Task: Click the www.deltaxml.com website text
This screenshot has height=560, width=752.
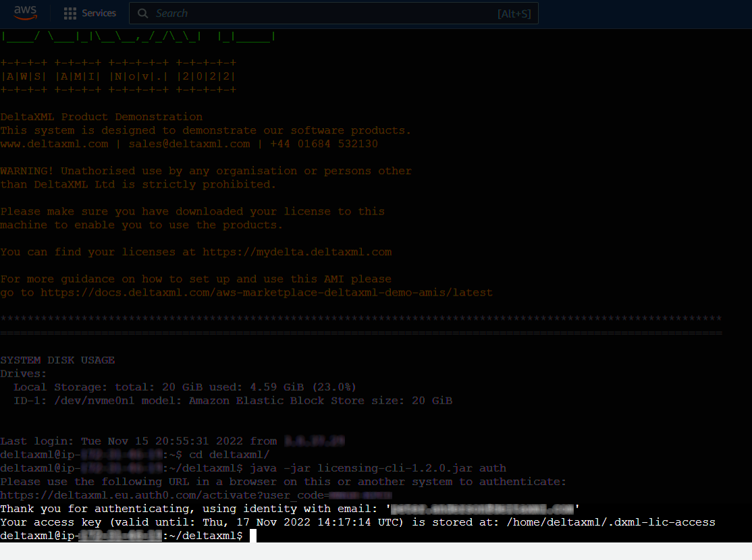Action: [54, 144]
